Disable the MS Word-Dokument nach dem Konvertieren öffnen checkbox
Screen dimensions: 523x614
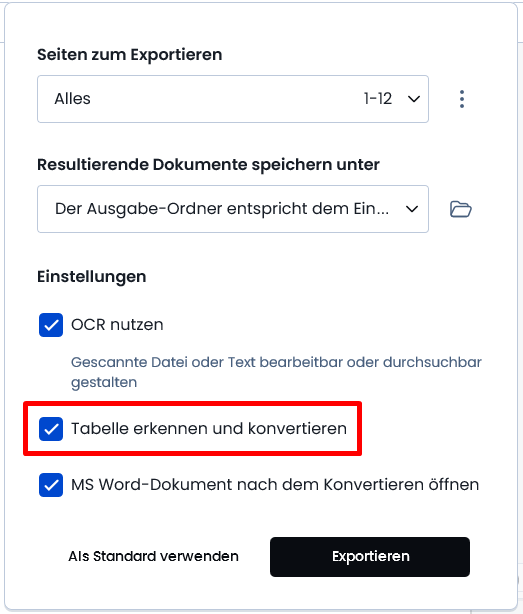51,485
